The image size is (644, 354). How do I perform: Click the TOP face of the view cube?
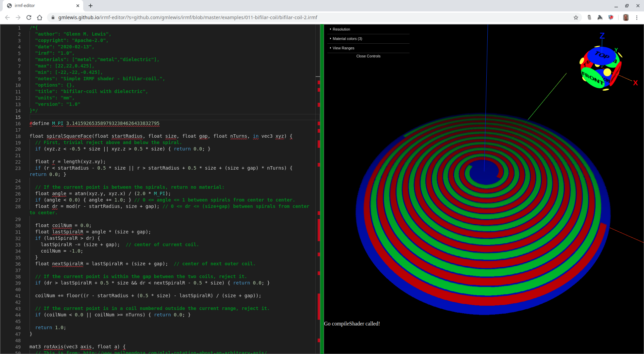pyautogui.click(x=602, y=55)
